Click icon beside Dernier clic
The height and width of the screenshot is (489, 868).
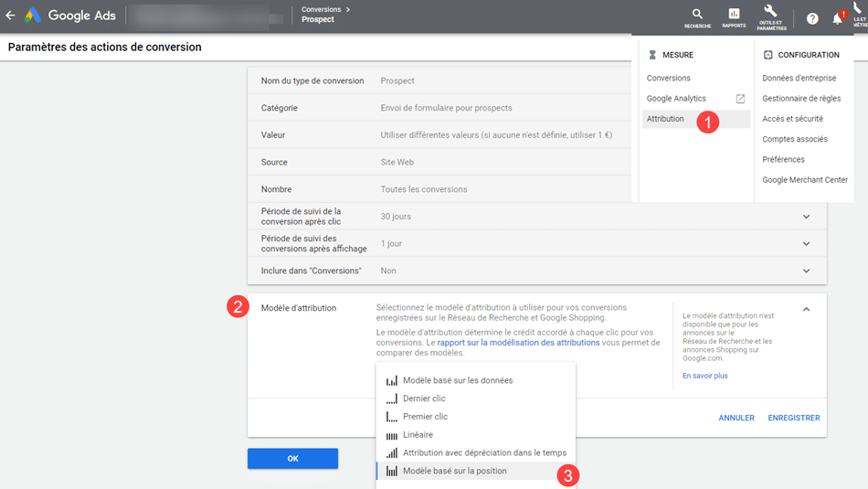coord(391,399)
